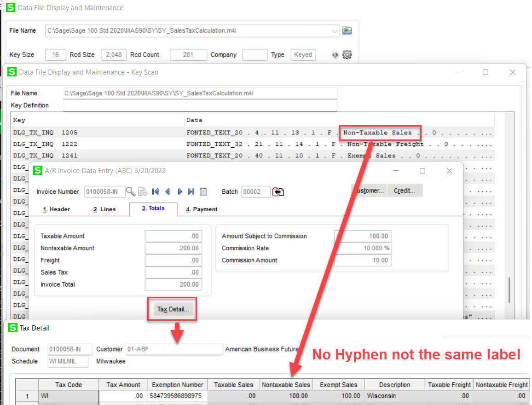Select key row DLG_TX_INQ 1241

point(253,156)
